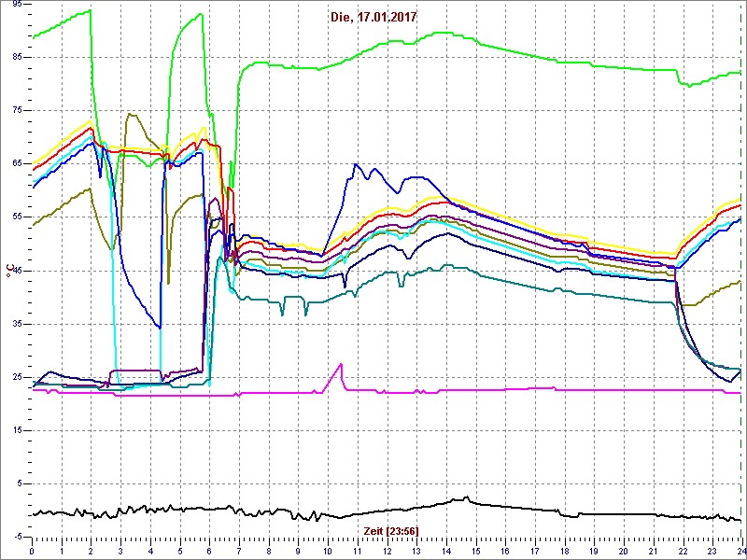
Task: Click the y-axis value 75
Action: click(x=16, y=110)
